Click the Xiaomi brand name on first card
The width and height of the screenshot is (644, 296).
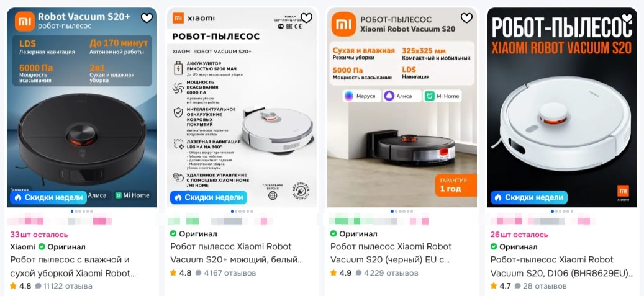tap(22, 247)
